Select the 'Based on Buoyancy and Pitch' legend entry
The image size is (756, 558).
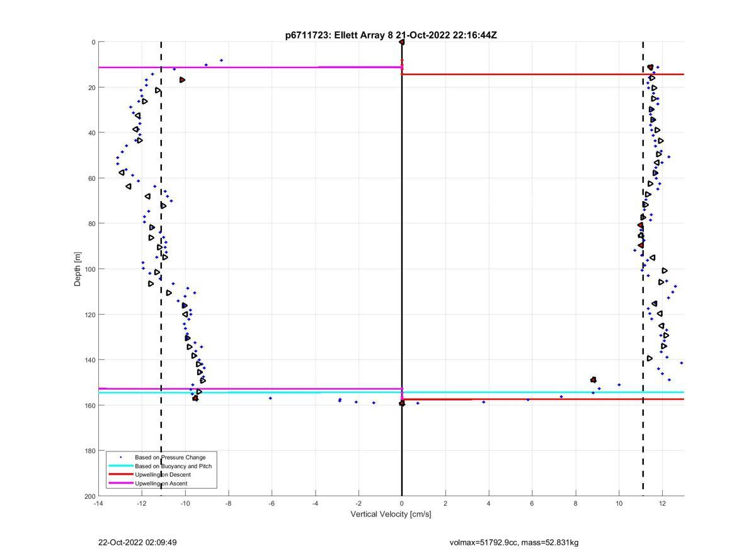pyautogui.click(x=173, y=466)
